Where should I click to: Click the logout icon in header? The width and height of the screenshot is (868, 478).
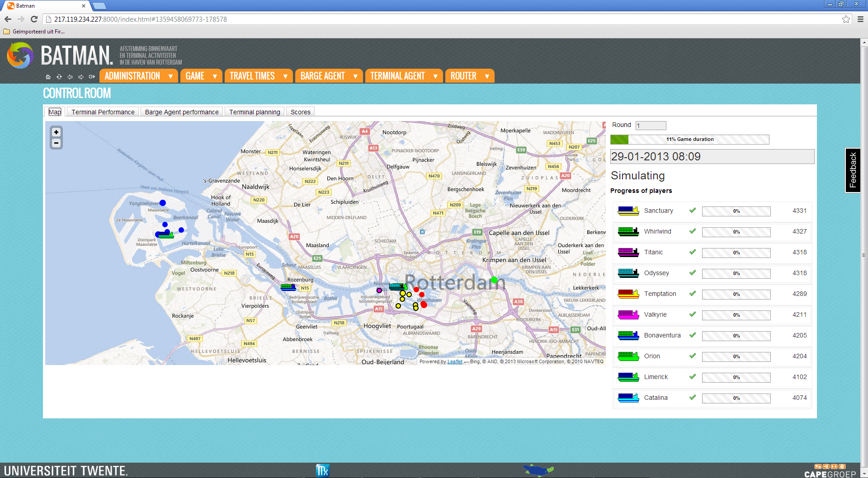[92, 77]
